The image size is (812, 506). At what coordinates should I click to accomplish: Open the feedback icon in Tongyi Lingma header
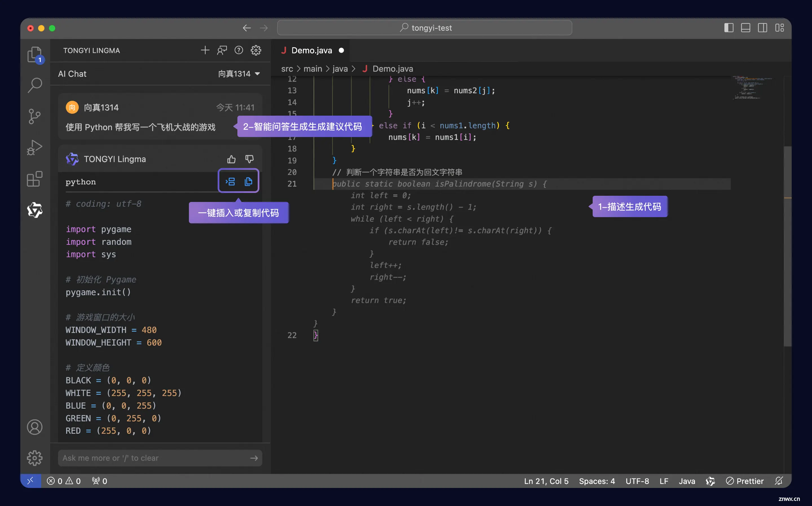(222, 50)
